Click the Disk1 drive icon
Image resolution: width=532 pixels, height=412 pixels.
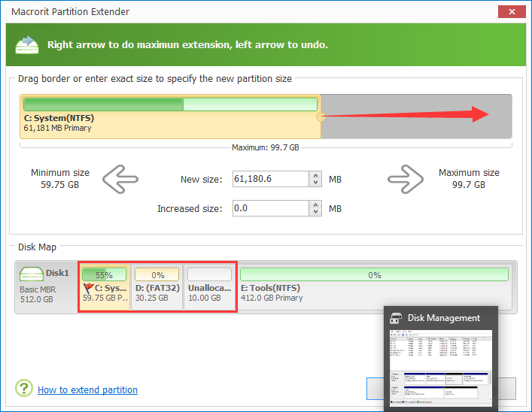[32, 274]
